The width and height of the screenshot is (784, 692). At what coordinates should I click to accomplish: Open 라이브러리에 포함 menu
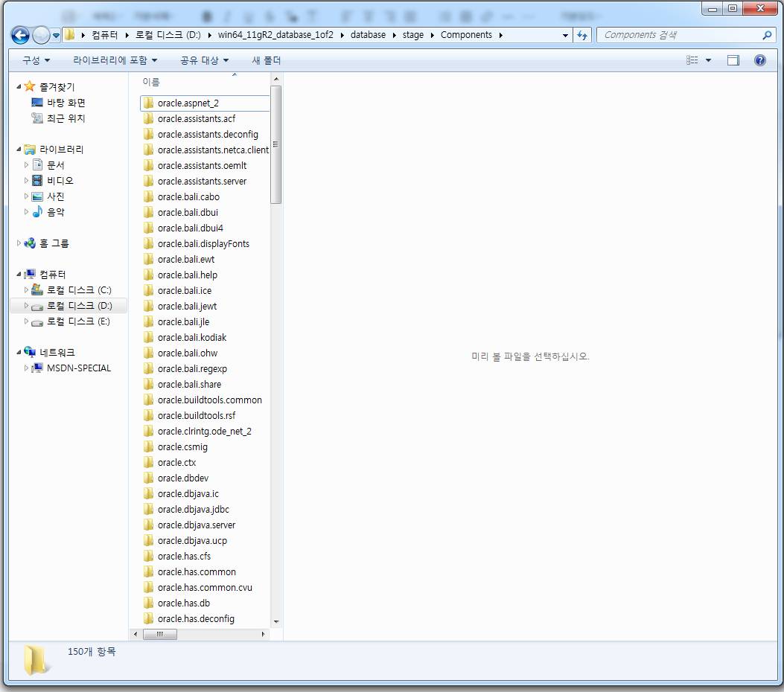click(x=115, y=60)
